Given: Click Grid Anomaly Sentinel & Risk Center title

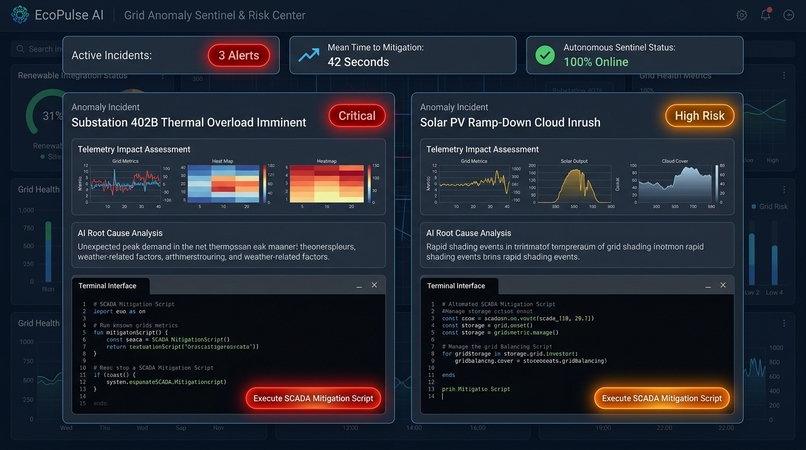Looking at the screenshot, I should (x=215, y=15).
